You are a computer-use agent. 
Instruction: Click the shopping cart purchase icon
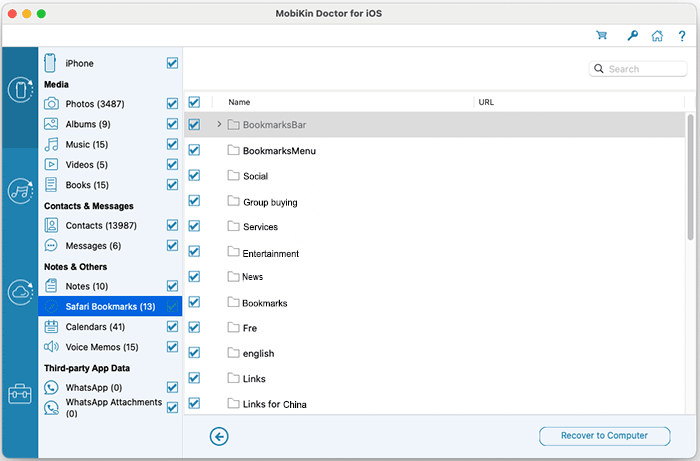click(601, 35)
